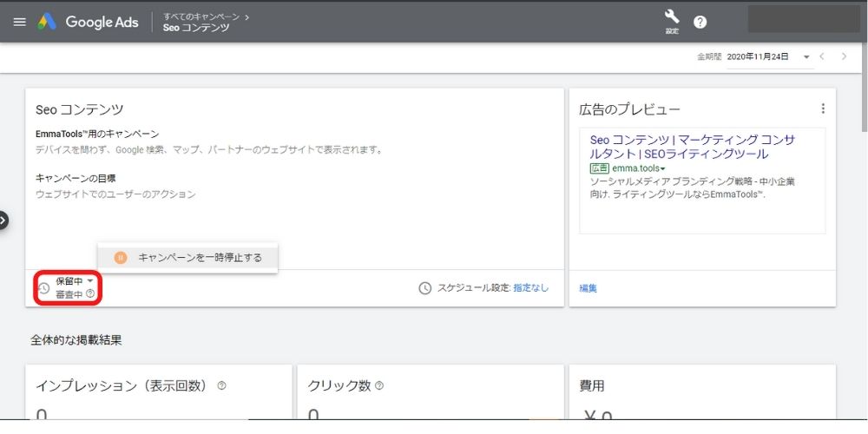Image resolution: width=868 pixels, height=434 pixels.
Task: Expand the left side panel arrow
Action: 3,220
